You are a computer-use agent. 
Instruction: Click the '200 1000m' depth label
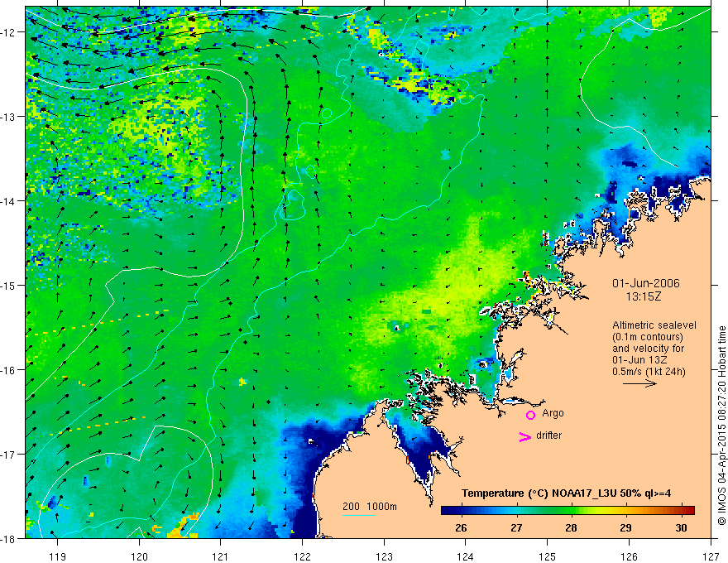pyautogui.click(x=370, y=507)
